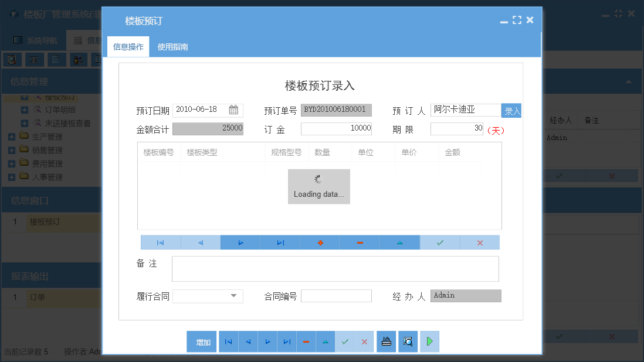Open print preview using the magnifier-document icon

[408, 341]
